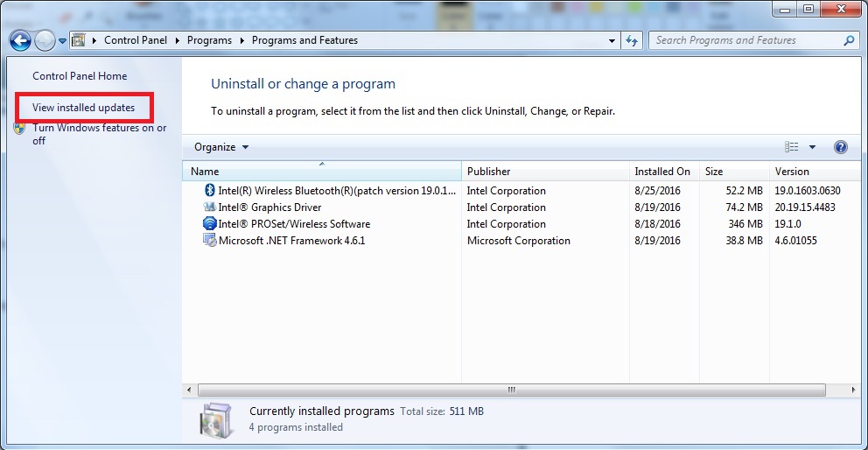Click the 8/25/2016 installed date cell

pos(658,191)
